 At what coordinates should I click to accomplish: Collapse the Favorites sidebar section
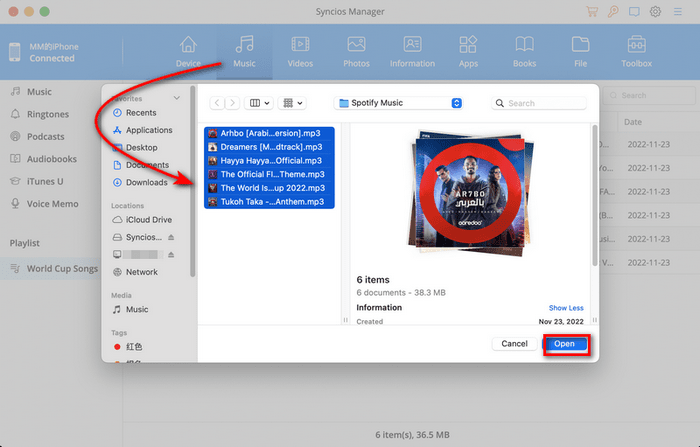(177, 98)
